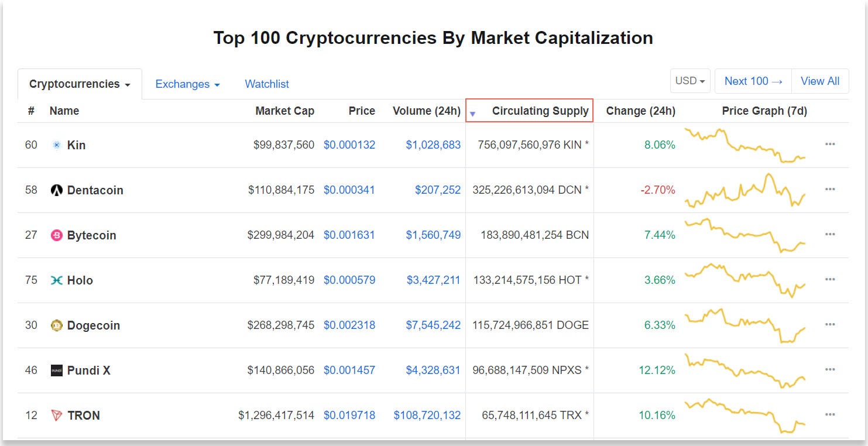
Task: Sort table by Change (24h) column
Action: (x=640, y=111)
